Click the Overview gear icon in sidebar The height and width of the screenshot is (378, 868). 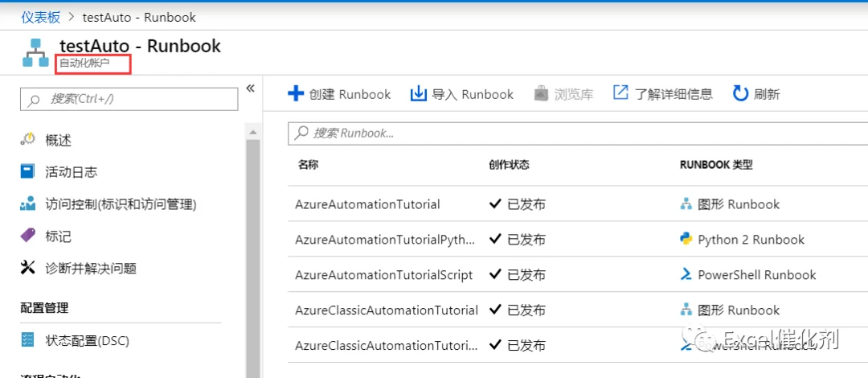[x=27, y=139]
